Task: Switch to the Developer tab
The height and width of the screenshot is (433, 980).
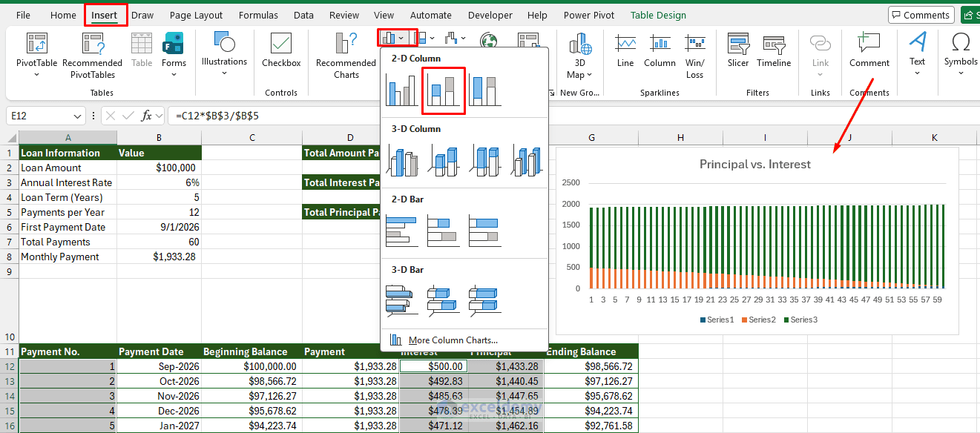Action: (490, 15)
